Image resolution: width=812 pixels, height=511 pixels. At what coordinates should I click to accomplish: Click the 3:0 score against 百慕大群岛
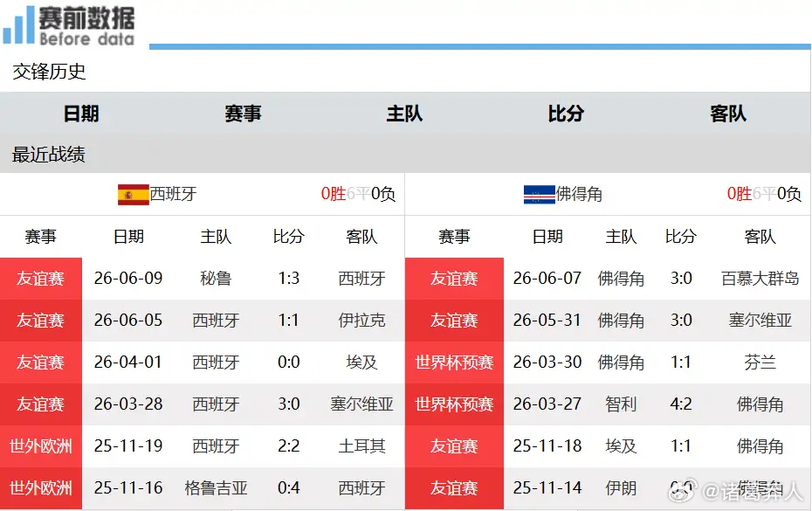pos(681,279)
